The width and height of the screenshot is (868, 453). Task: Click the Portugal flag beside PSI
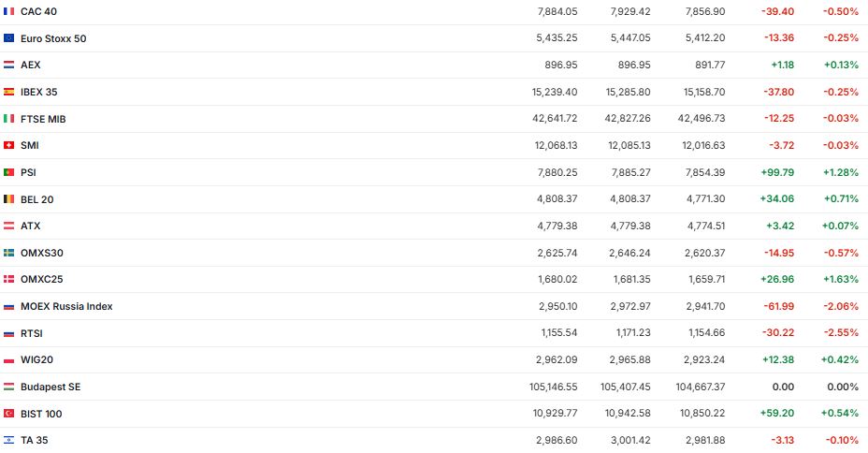(8, 172)
